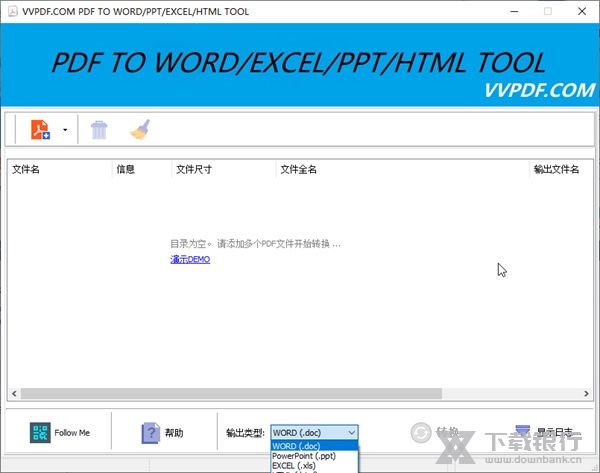
Task: Click the Add PDF file icon
Action: pyautogui.click(x=40, y=129)
